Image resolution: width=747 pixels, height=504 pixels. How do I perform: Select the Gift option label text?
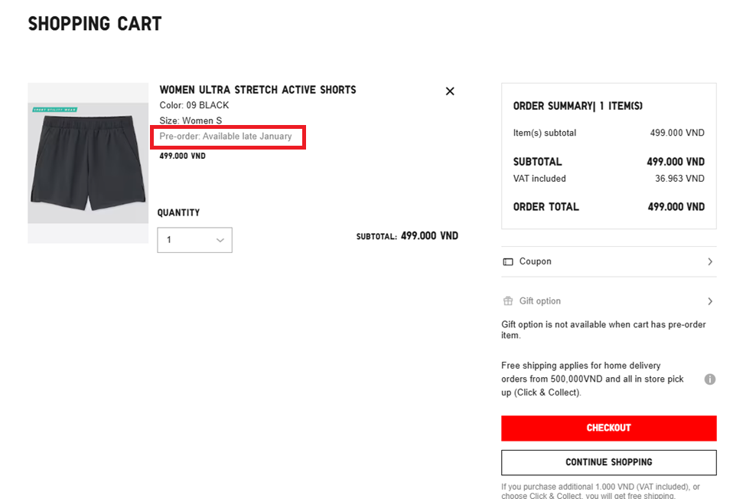540,301
